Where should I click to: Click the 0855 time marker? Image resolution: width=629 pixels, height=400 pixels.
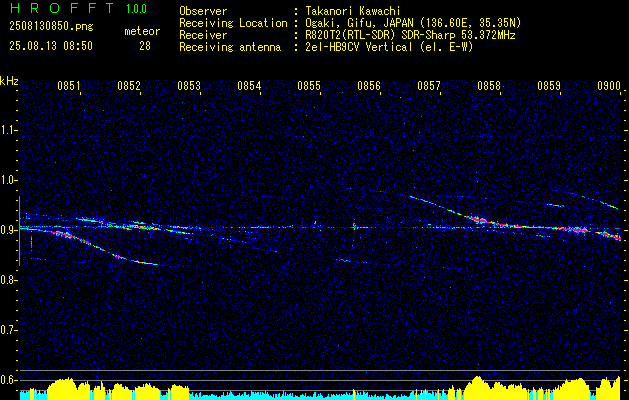(x=309, y=86)
